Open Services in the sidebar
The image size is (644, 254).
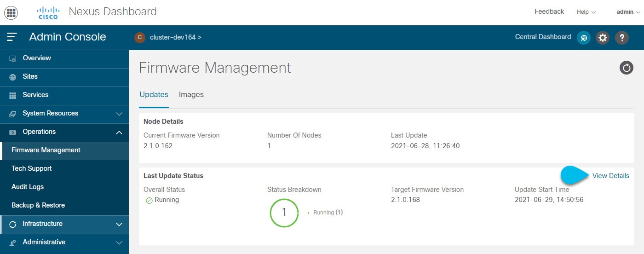click(64, 95)
